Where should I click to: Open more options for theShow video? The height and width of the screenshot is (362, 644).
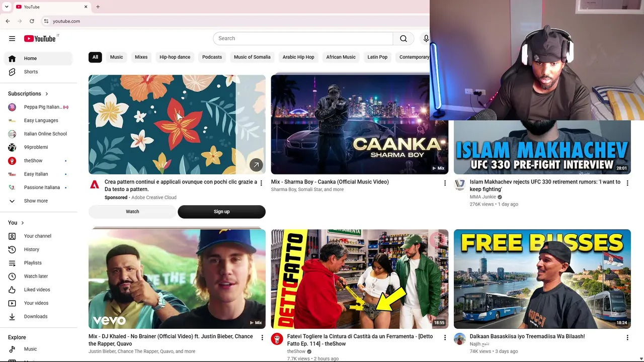[x=445, y=337]
